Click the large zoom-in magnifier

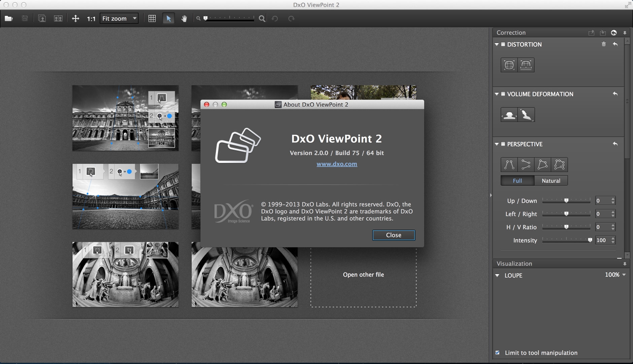(x=262, y=19)
